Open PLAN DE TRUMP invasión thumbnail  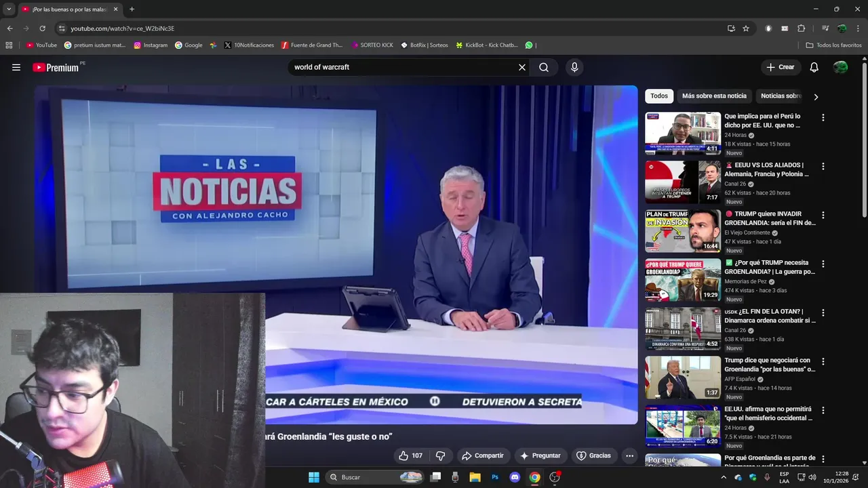point(683,231)
